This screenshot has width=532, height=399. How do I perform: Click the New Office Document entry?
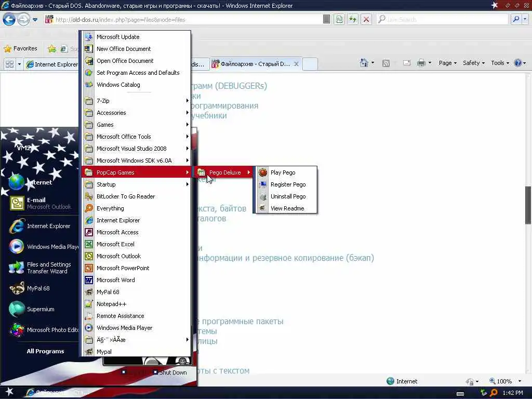[x=137, y=49]
